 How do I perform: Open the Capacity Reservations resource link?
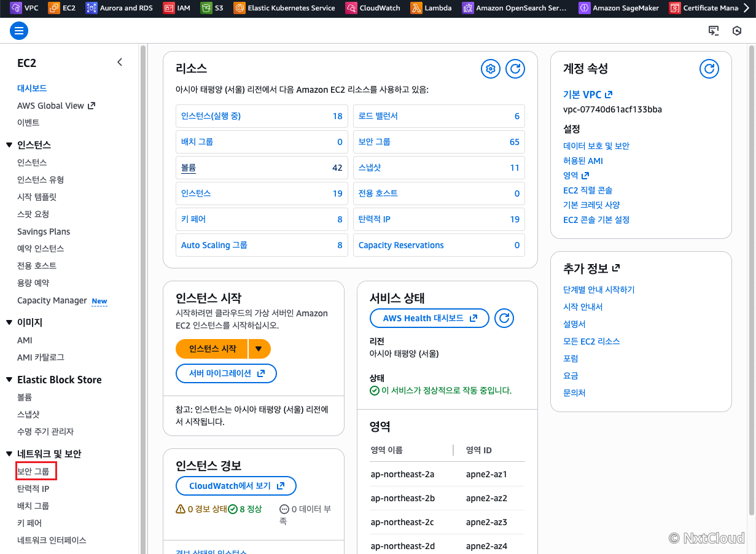401,245
